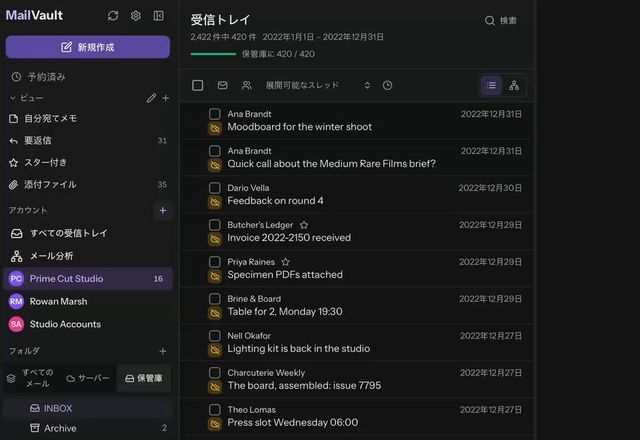Click the sync refresh icon in sidebar header
Image resolution: width=640 pixels, height=440 pixels.
(113, 16)
